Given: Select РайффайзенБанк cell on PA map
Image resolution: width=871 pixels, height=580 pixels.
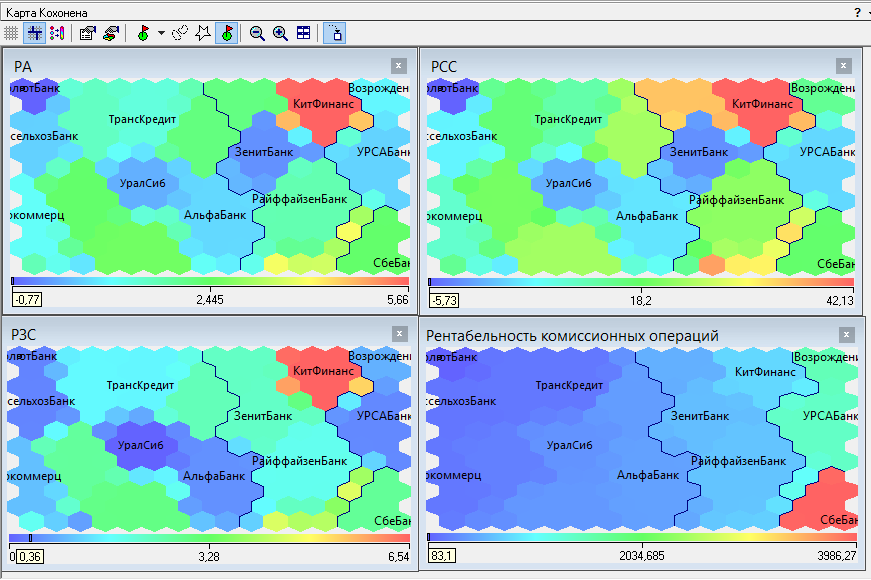Looking at the screenshot, I should click(x=299, y=199).
